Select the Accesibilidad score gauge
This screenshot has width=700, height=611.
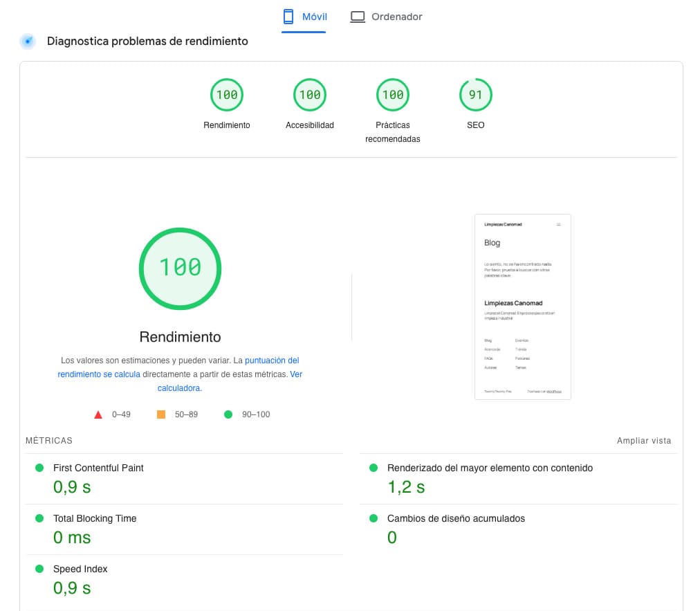coord(310,95)
